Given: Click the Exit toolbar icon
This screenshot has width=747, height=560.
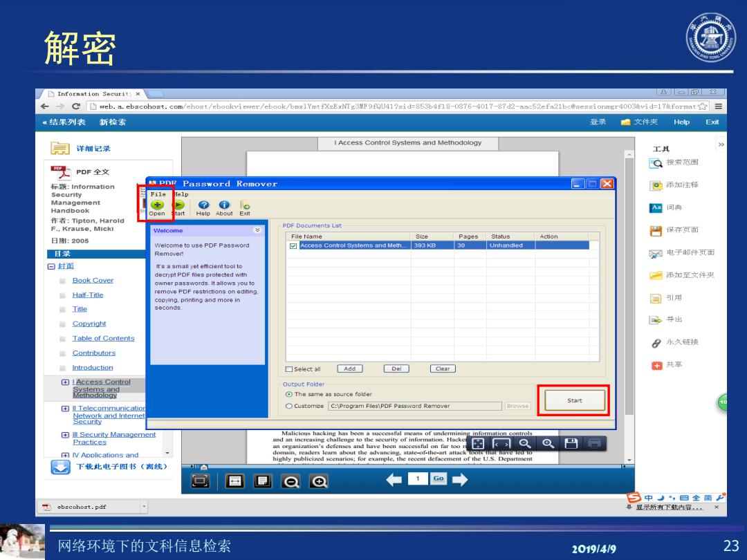Looking at the screenshot, I should click(245, 205).
